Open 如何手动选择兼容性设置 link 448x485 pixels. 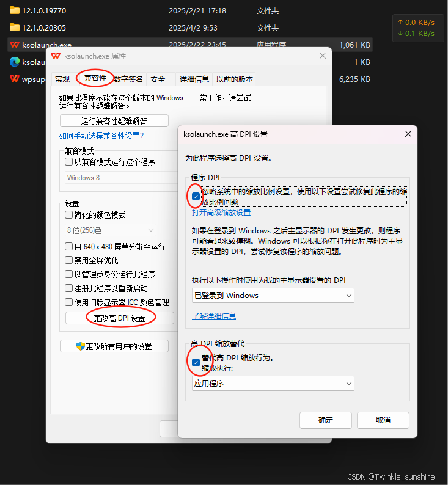(x=102, y=136)
